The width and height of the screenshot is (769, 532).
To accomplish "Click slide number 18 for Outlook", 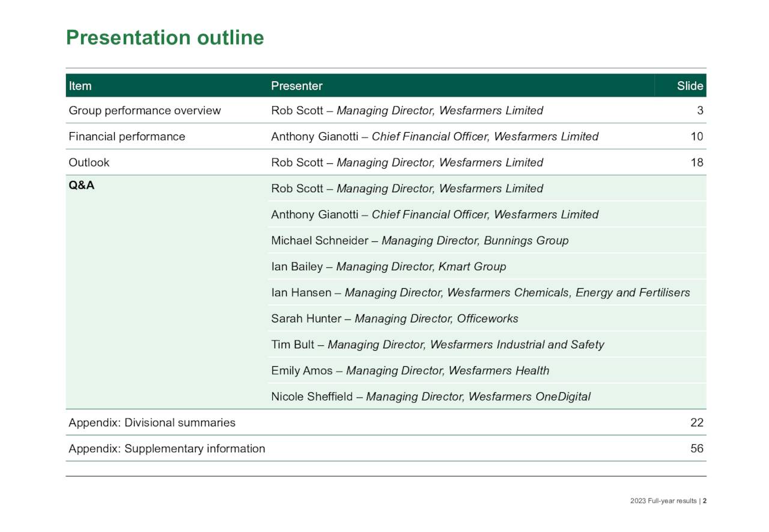I will tap(697, 162).
